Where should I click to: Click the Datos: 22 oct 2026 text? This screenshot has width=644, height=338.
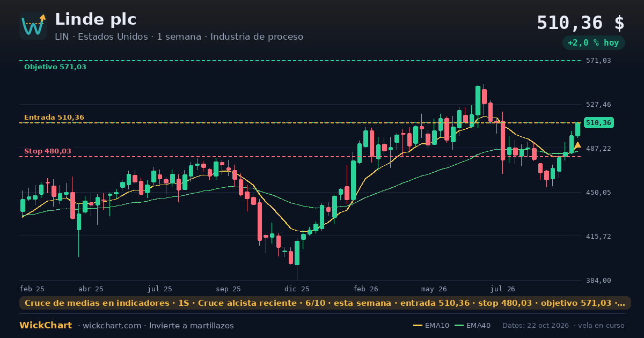point(536,326)
